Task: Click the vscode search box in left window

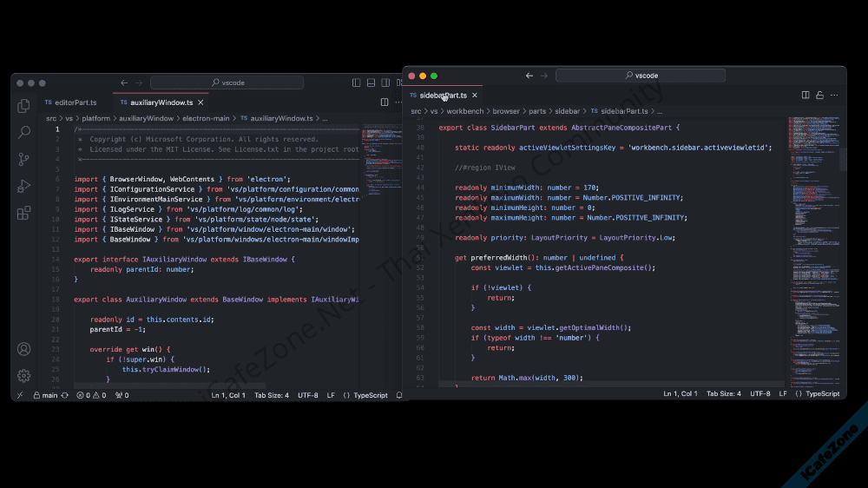Action: coord(227,82)
